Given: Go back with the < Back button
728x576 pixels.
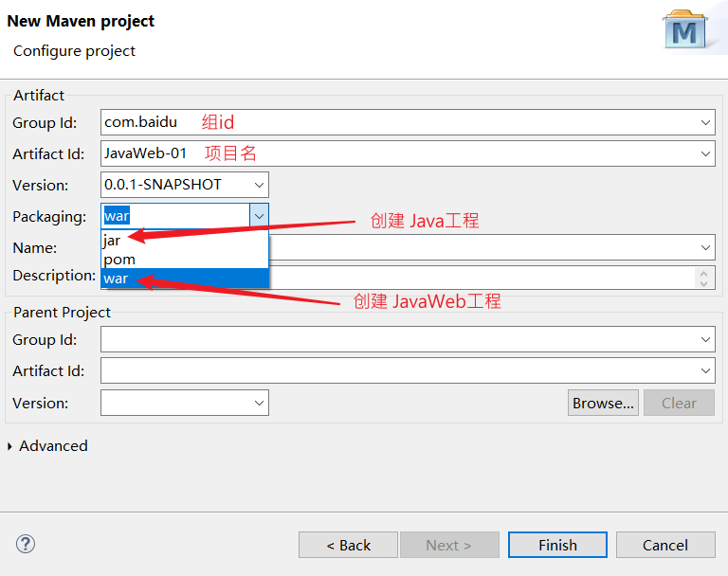Looking at the screenshot, I should [x=348, y=545].
